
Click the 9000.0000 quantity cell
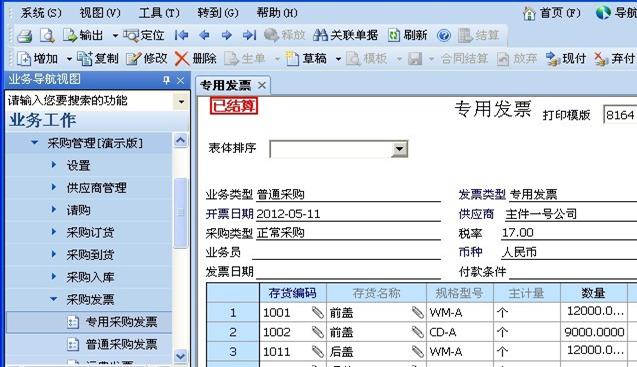point(594,332)
